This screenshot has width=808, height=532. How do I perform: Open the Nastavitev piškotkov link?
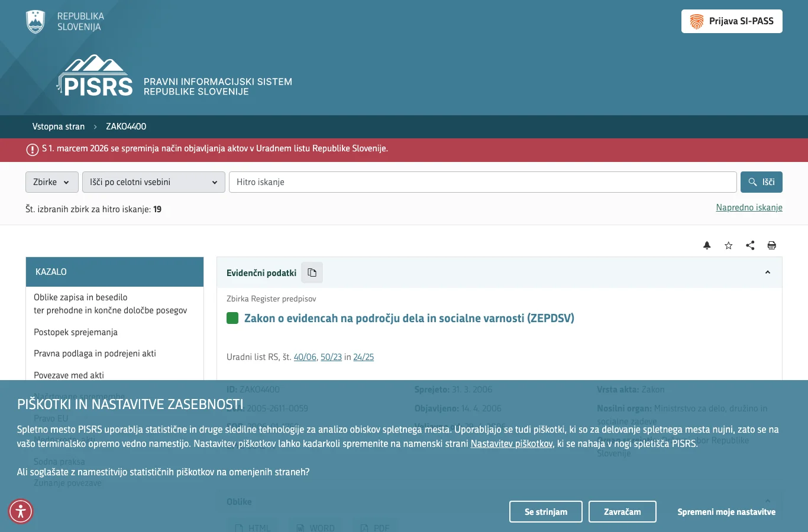click(x=512, y=444)
